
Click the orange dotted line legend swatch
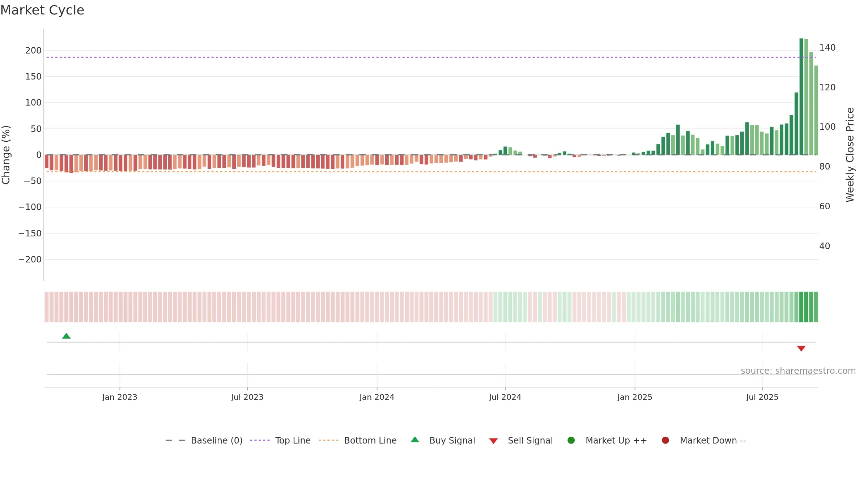click(x=328, y=440)
